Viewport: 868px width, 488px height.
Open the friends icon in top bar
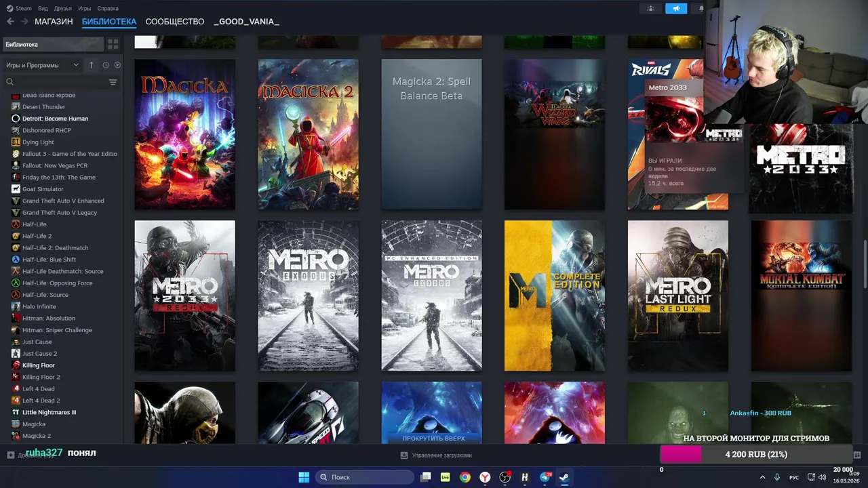pyautogui.click(x=651, y=8)
